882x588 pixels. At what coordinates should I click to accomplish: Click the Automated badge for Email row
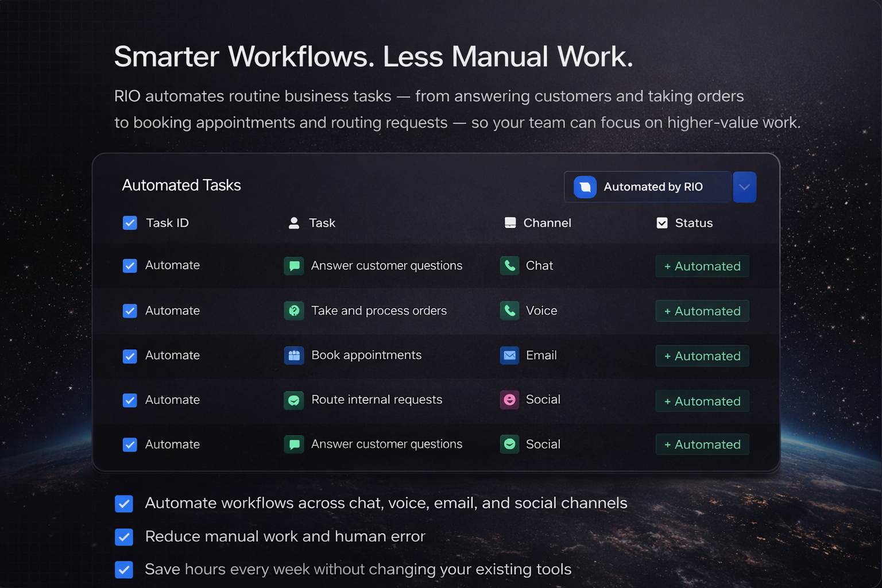pos(702,356)
